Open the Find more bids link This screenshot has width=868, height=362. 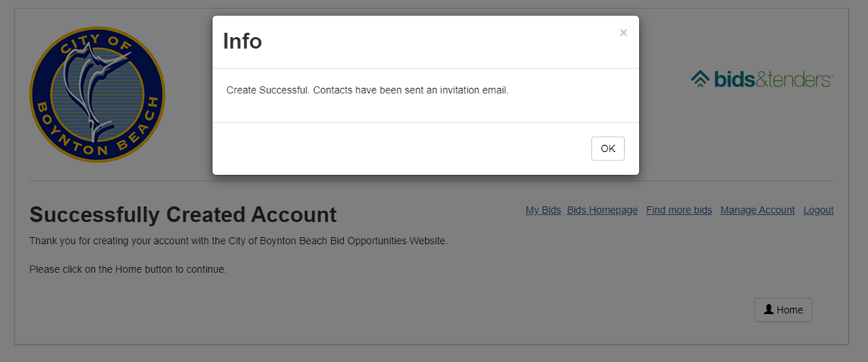coord(679,211)
